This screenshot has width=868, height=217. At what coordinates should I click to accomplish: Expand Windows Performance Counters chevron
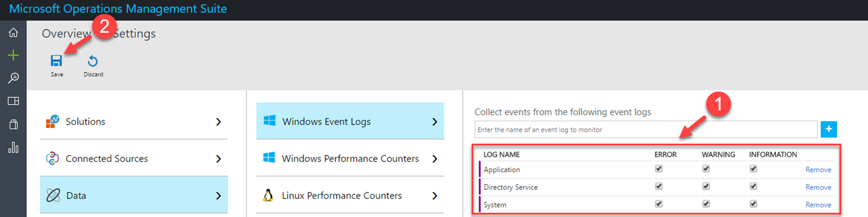[x=435, y=159]
